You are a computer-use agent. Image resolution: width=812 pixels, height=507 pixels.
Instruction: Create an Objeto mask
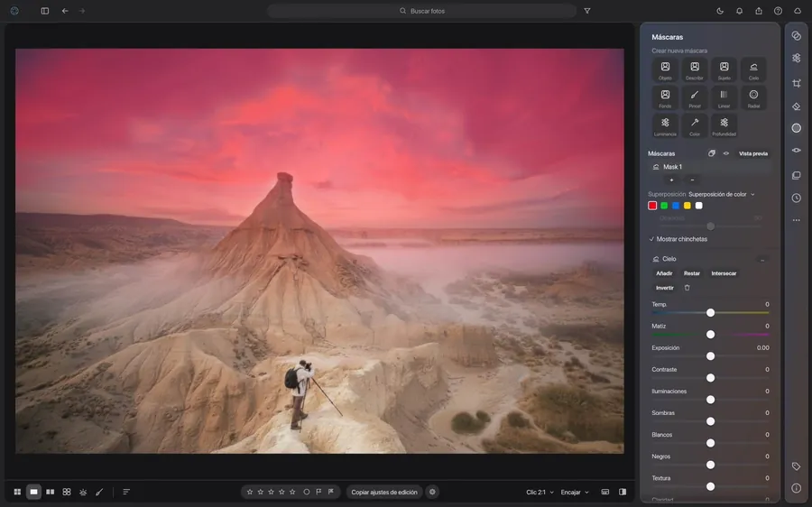click(665, 69)
